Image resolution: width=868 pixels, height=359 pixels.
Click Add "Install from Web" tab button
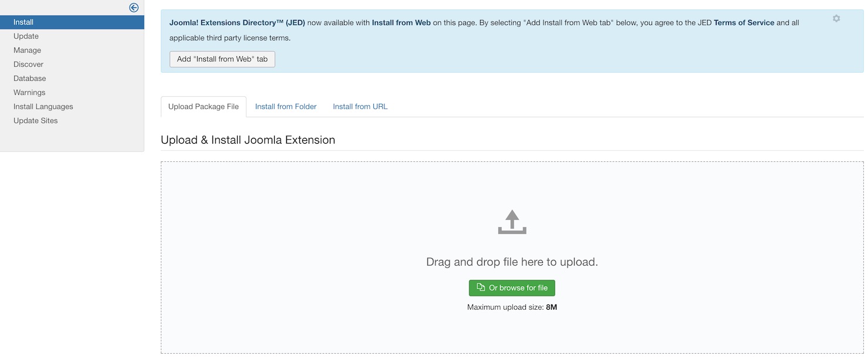pyautogui.click(x=222, y=59)
